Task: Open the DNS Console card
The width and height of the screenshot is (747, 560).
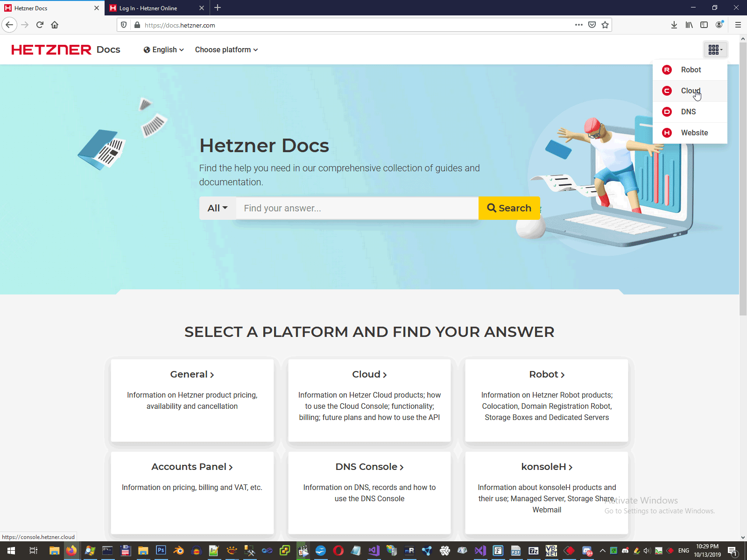Action: 369,492
